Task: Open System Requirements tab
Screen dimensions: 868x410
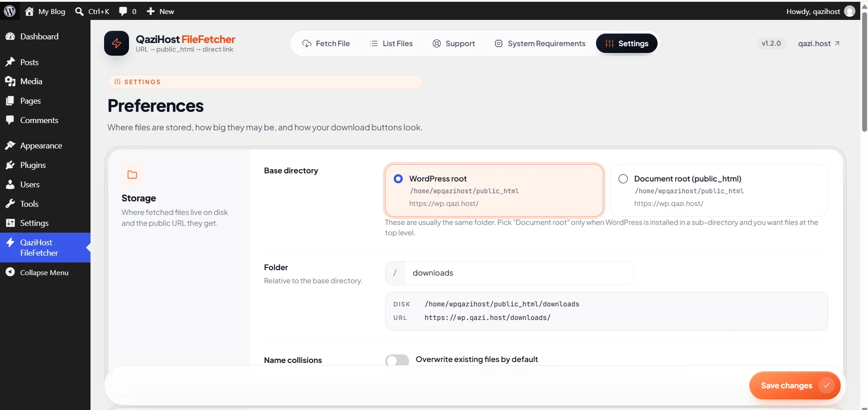Action: click(539, 43)
